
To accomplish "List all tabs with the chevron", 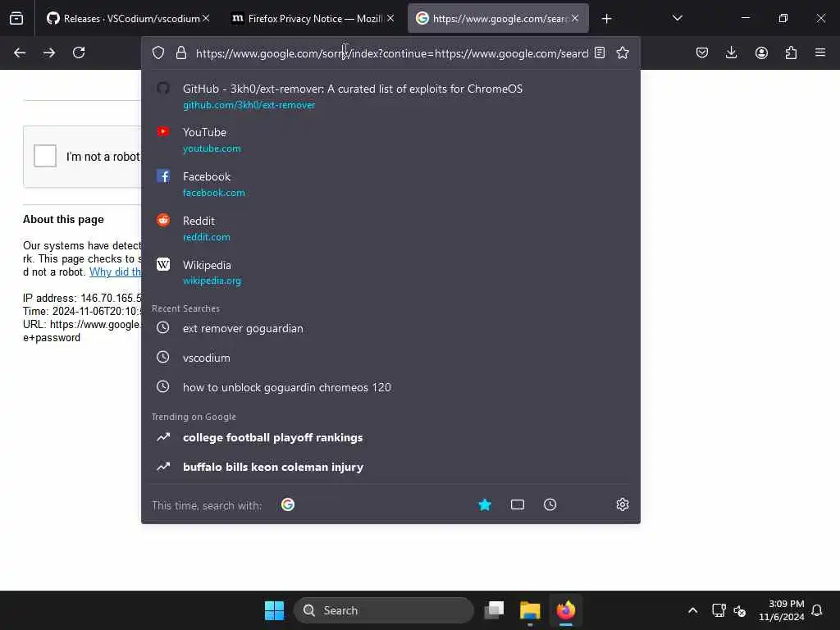I will 677,18.
